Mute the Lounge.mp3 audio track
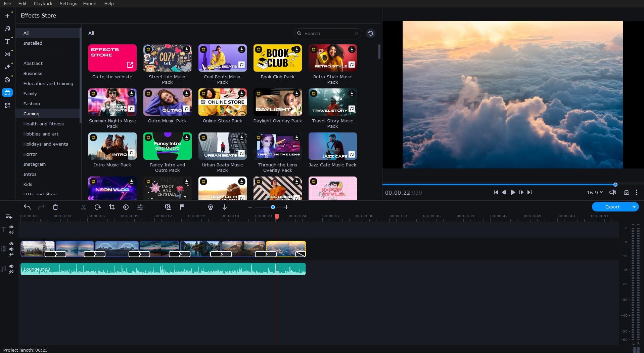Screen dimensions: 644x353 pyautogui.click(x=11, y=266)
